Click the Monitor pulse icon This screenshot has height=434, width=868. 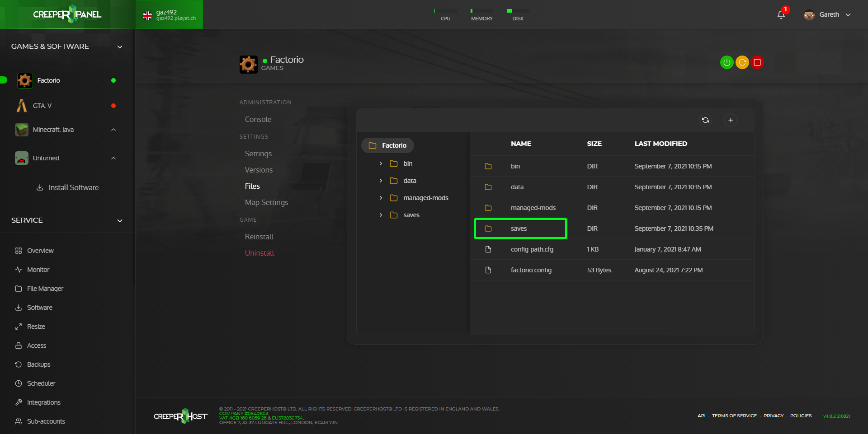19,270
